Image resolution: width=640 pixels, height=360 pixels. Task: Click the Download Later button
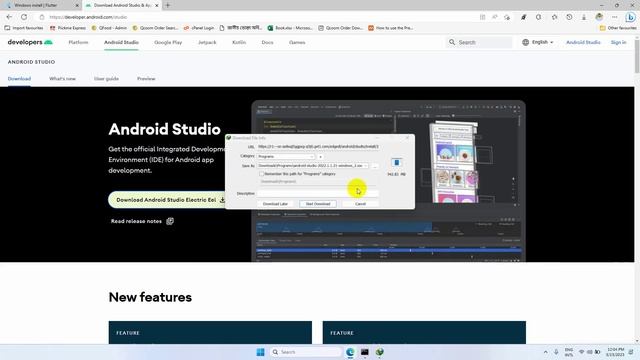[275, 204]
